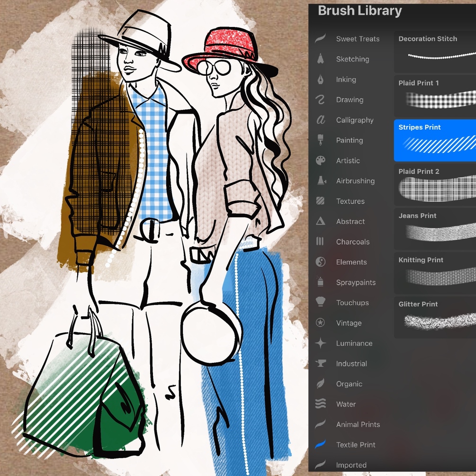Click the Vintage star icon
The image size is (476, 476).
[320, 323]
